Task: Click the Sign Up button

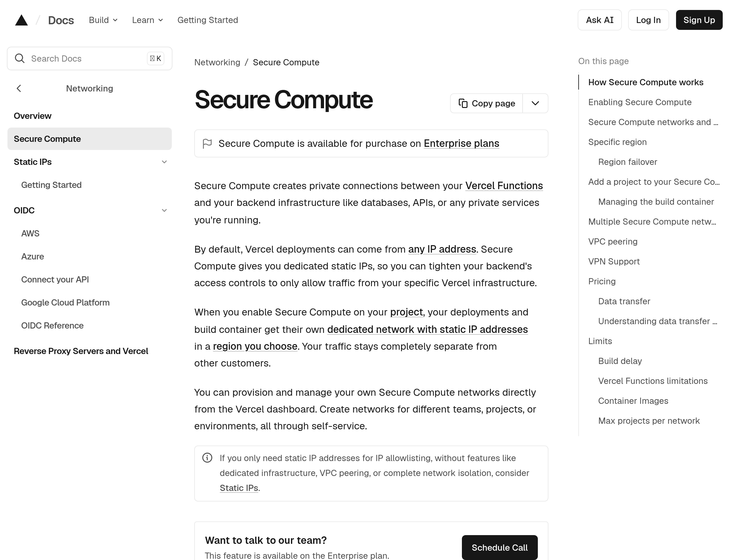Action: pyautogui.click(x=699, y=20)
